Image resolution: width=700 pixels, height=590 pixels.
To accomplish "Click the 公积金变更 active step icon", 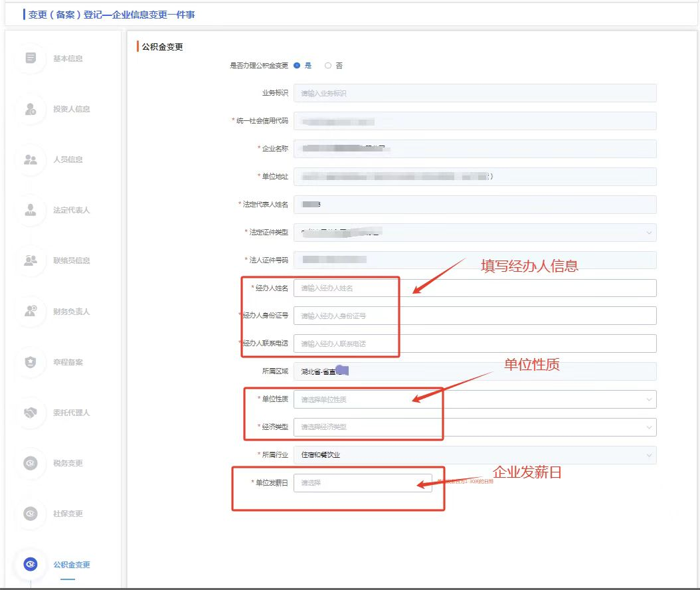I will [31, 565].
